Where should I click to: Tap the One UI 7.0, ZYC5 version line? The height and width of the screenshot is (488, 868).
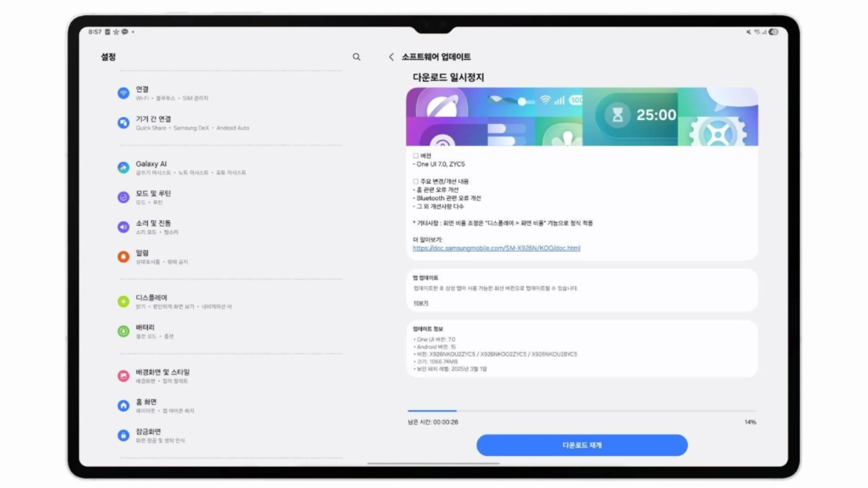coord(439,164)
